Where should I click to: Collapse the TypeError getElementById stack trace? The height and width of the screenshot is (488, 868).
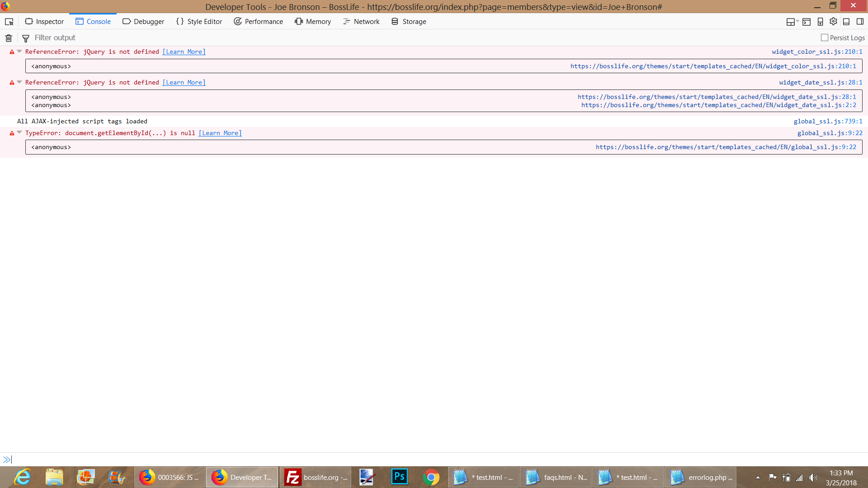pyautogui.click(x=19, y=132)
